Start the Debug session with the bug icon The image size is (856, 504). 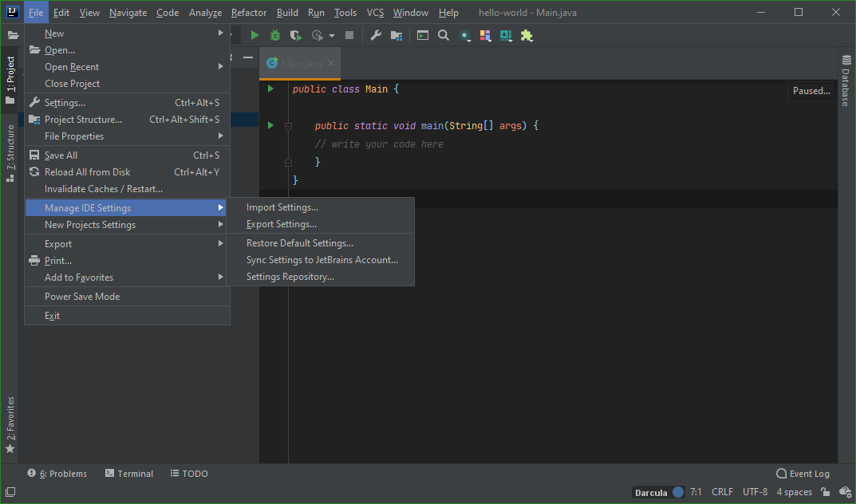274,35
